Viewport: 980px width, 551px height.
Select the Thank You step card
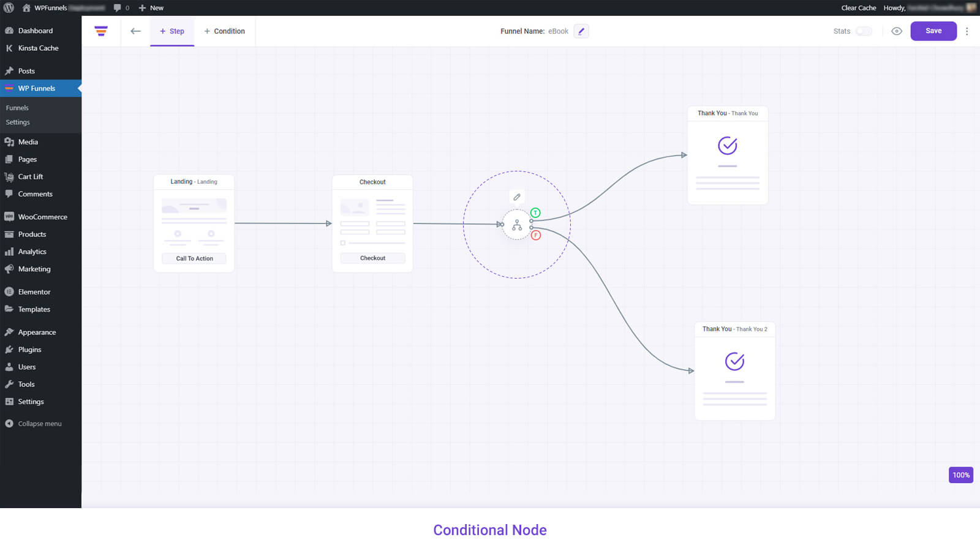[728, 156]
